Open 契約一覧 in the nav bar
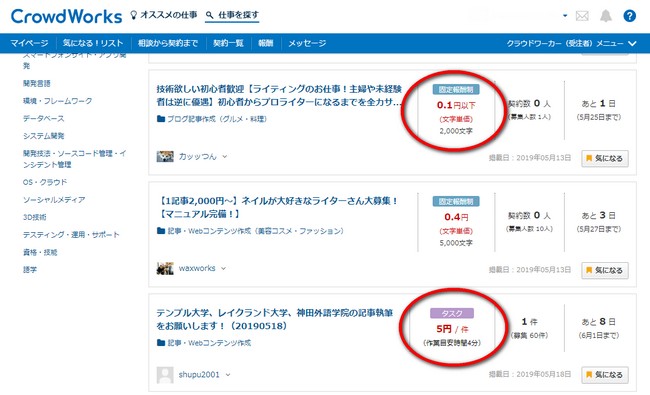Screen dimensions: 650x395 pos(228,43)
